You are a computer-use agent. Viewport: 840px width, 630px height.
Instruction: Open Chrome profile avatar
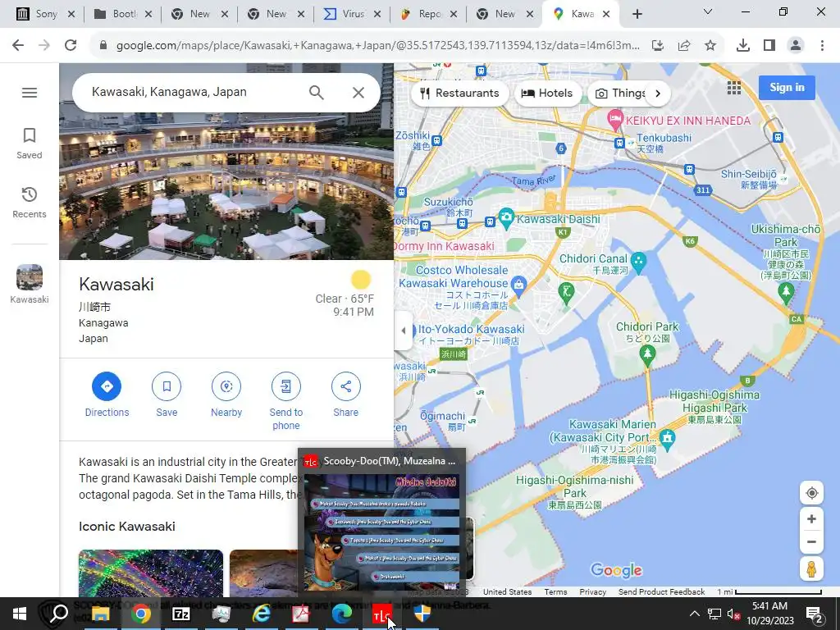pos(796,46)
